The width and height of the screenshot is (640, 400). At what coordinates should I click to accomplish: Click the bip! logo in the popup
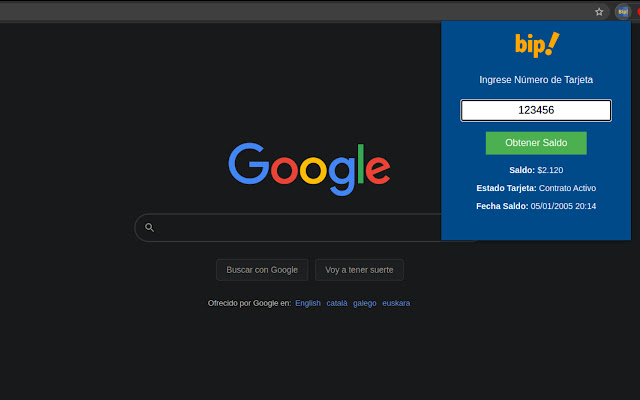point(537,44)
